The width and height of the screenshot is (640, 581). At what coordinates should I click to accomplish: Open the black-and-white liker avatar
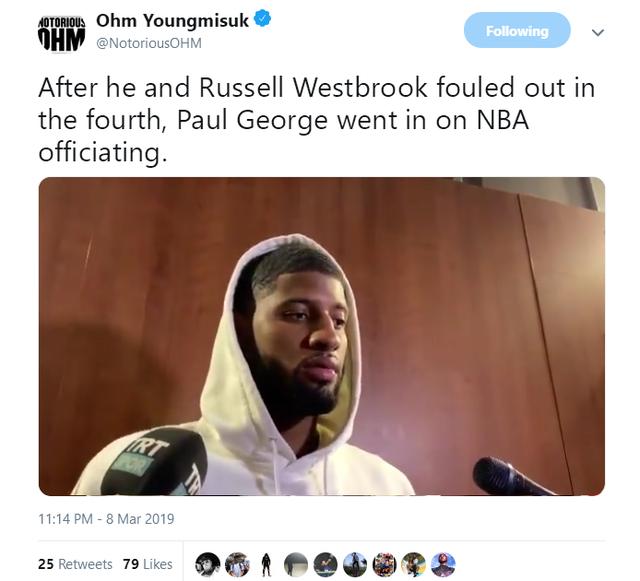point(208,564)
